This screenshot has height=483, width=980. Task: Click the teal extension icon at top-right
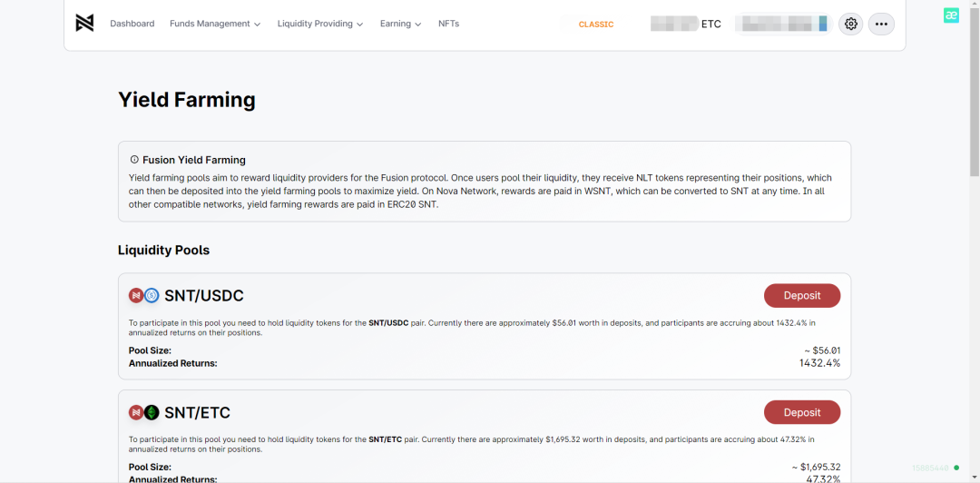point(951,15)
